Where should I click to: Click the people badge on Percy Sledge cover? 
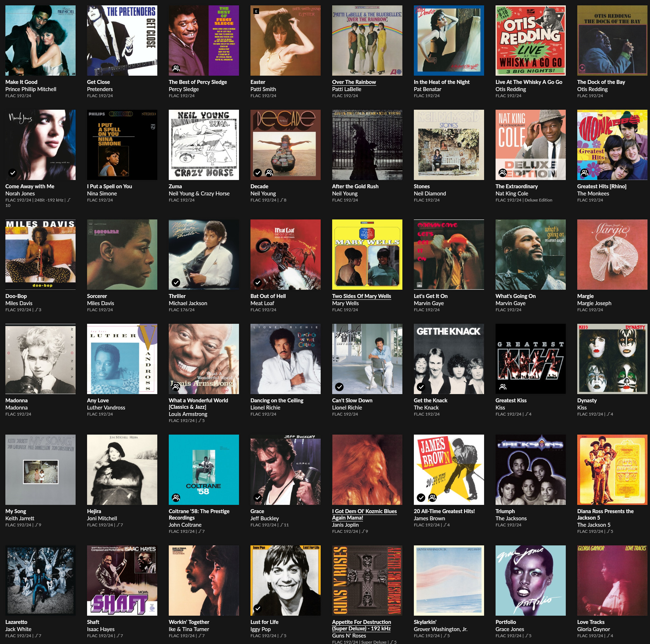[176, 68]
